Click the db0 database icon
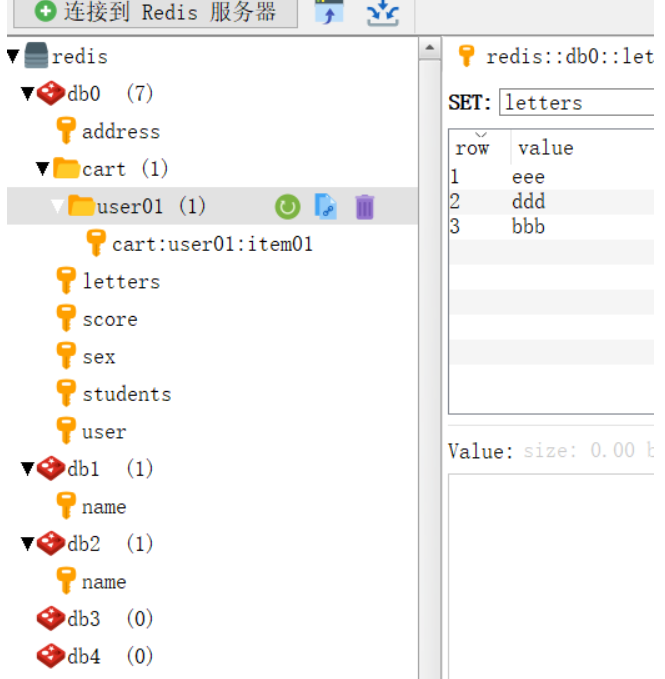 point(51,93)
